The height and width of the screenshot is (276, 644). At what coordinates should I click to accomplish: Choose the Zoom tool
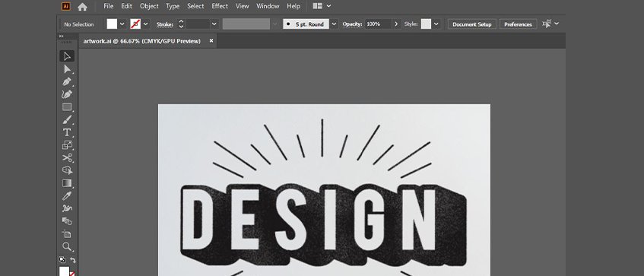click(x=67, y=247)
